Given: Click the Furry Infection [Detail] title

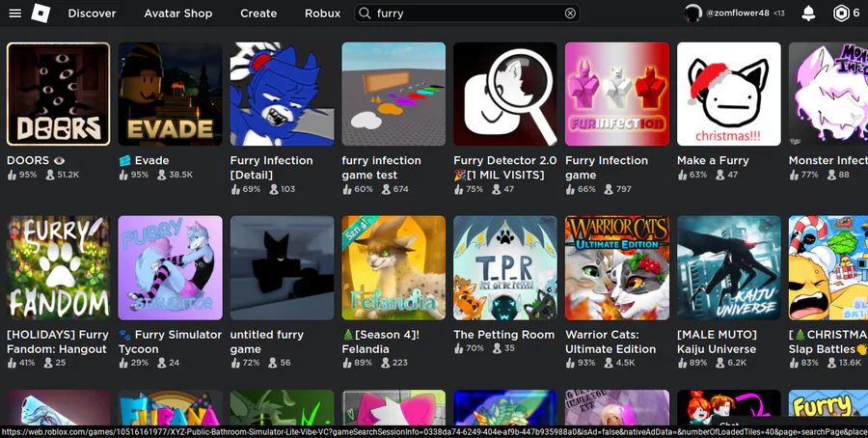Looking at the screenshot, I should pos(272,168).
